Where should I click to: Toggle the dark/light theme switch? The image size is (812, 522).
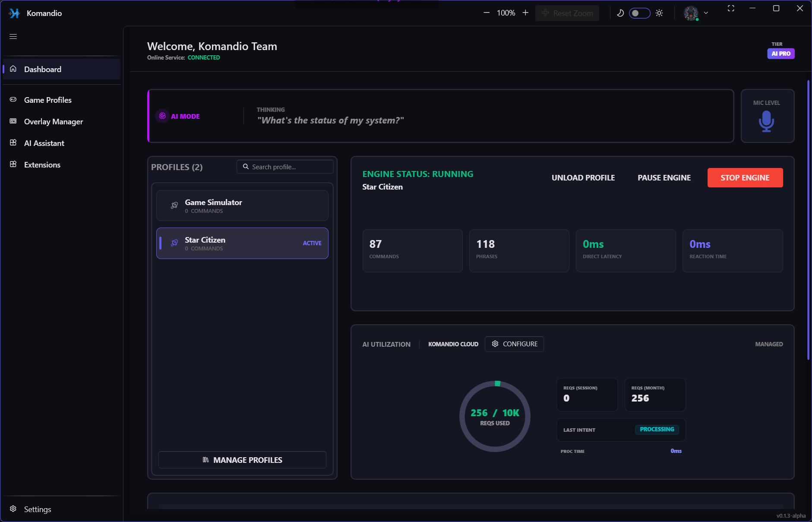click(x=639, y=13)
